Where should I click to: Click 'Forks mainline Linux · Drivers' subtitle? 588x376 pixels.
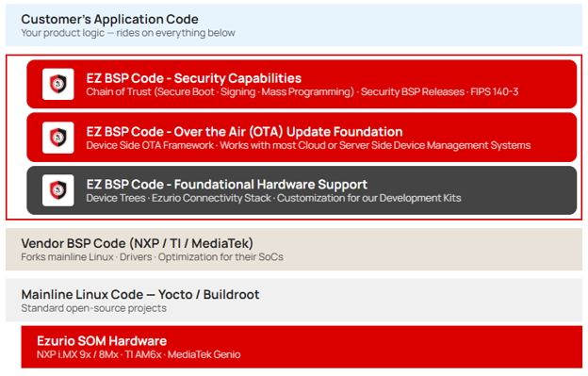tap(153, 257)
